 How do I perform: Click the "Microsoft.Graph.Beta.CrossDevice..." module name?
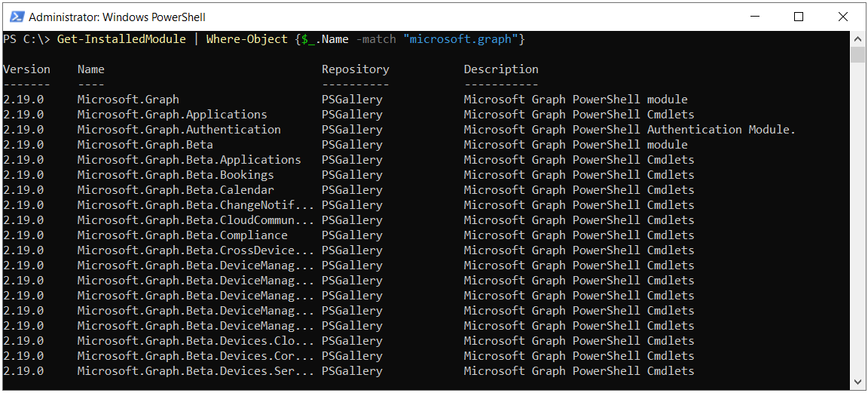(x=196, y=250)
